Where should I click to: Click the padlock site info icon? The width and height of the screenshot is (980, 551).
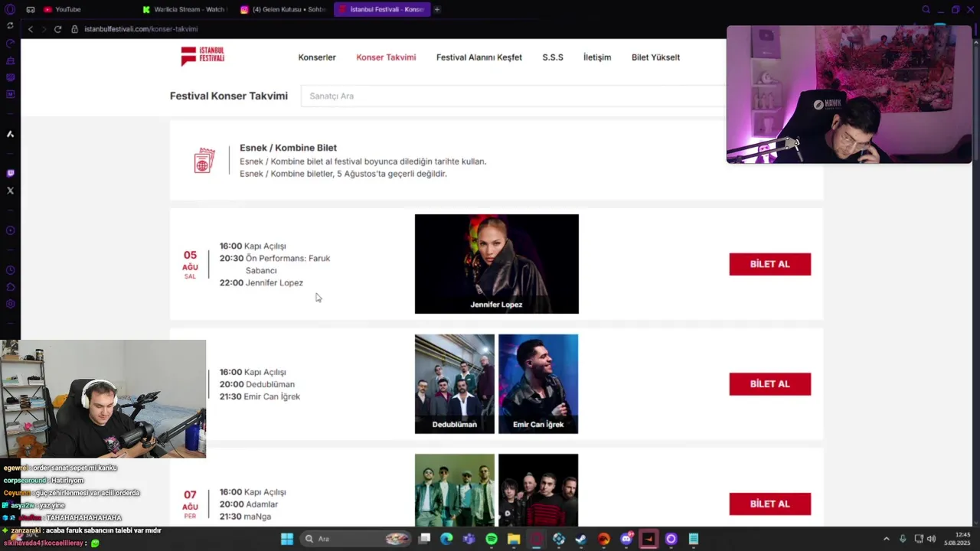74,29
